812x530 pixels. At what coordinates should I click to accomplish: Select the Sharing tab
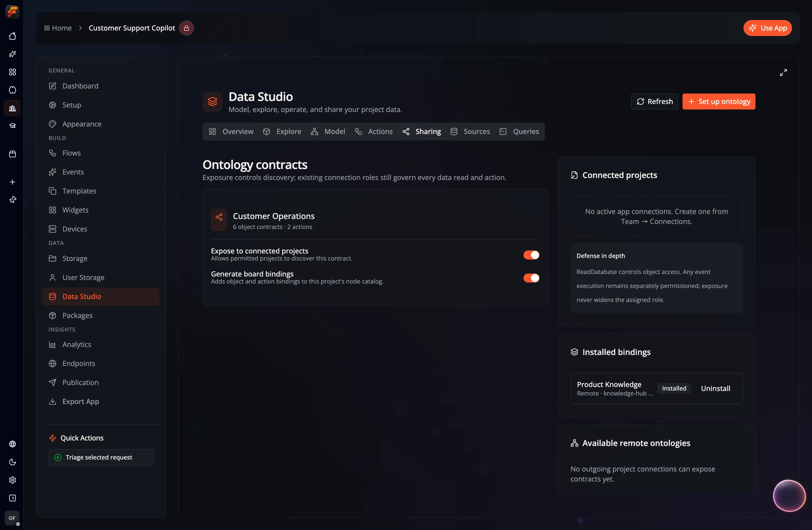pos(422,131)
